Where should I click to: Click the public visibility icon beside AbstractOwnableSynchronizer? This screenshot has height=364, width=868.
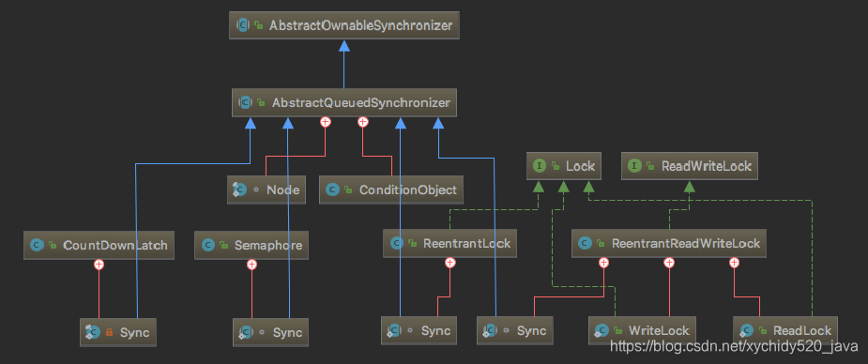coord(258,25)
